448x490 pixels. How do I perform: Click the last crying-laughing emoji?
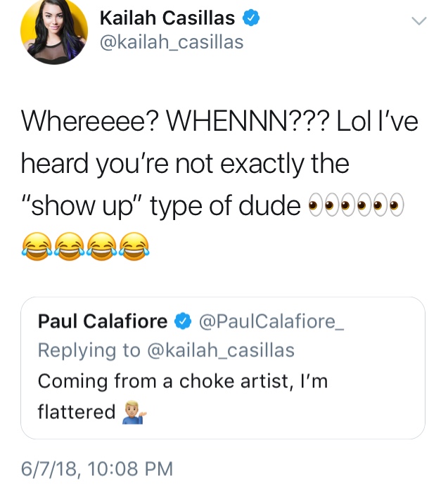134,246
